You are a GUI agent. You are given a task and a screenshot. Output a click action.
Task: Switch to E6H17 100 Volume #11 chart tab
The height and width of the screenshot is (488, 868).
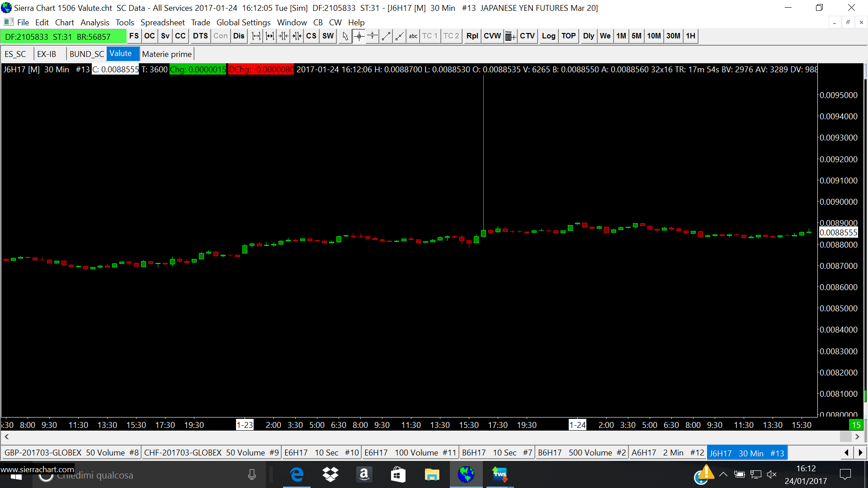pos(410,453)
